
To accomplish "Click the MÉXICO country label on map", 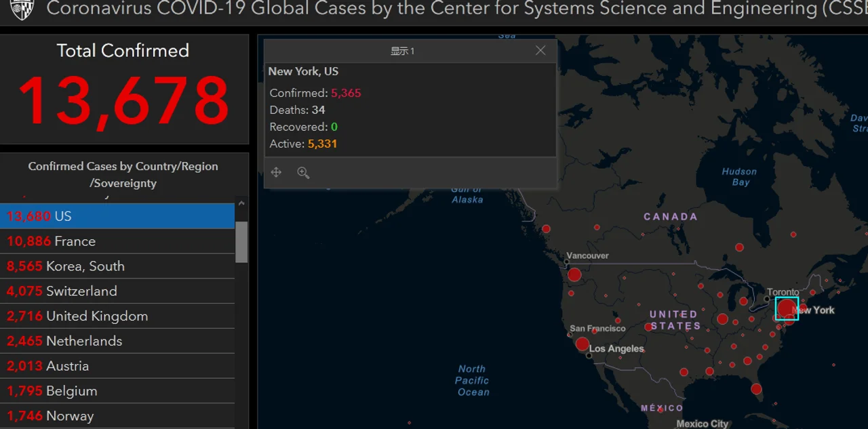I will [663, 408].
